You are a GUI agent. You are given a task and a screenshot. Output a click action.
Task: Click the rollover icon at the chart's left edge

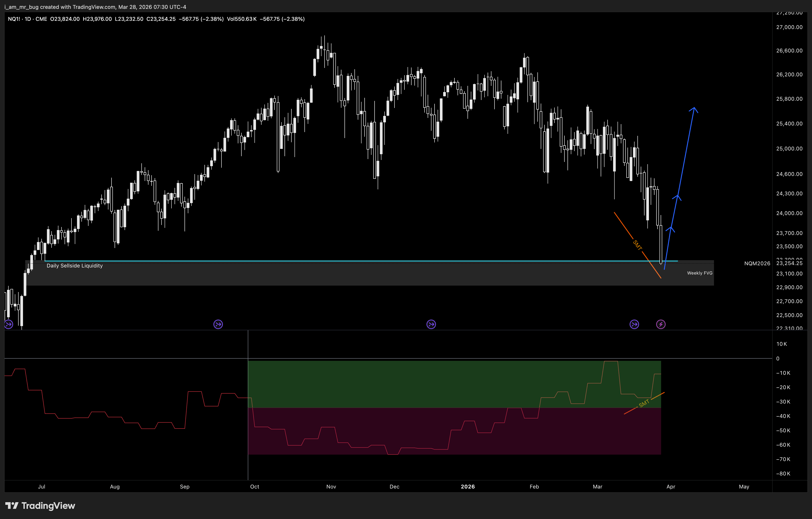tap(8, 324)
